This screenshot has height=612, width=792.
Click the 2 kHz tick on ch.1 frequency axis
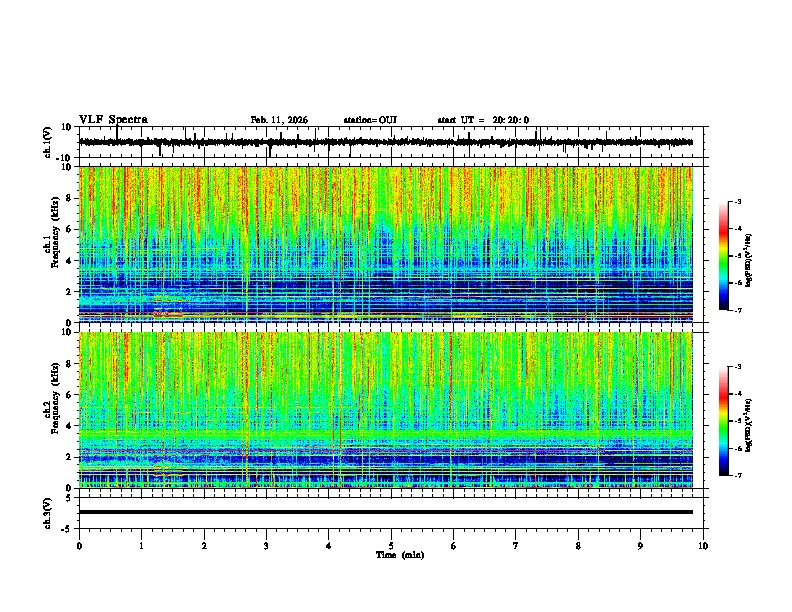(69, 292)
